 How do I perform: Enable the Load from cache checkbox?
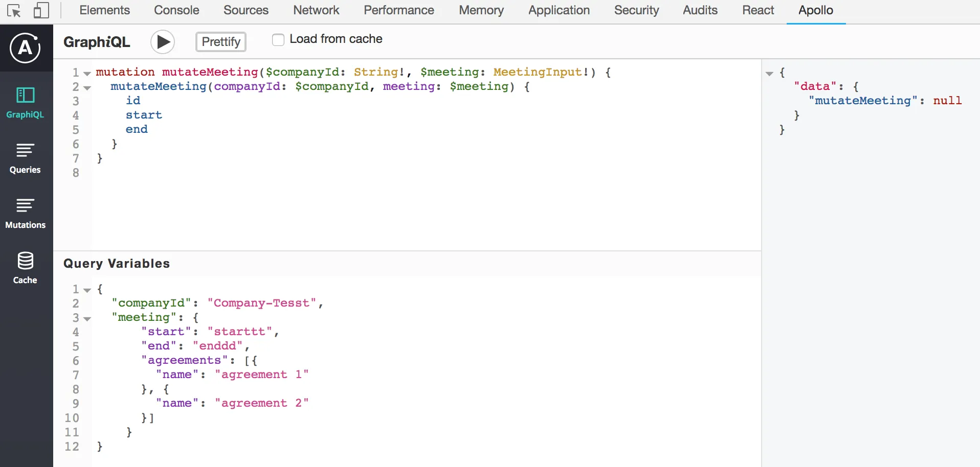click(x=278, y=39)
